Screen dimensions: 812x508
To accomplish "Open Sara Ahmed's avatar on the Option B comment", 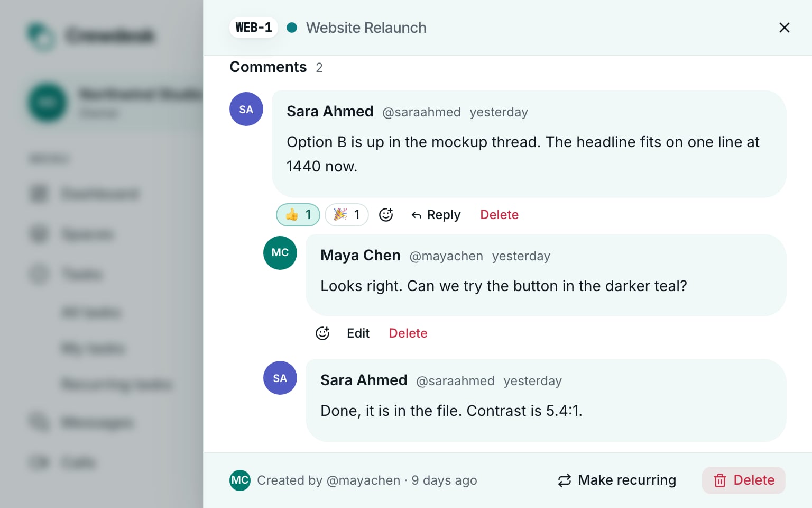I will pos(246,109).
